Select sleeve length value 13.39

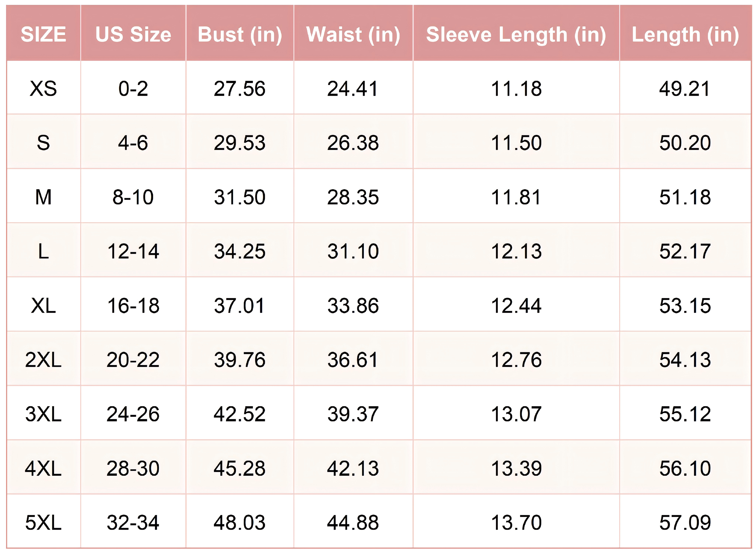(516, 468)
